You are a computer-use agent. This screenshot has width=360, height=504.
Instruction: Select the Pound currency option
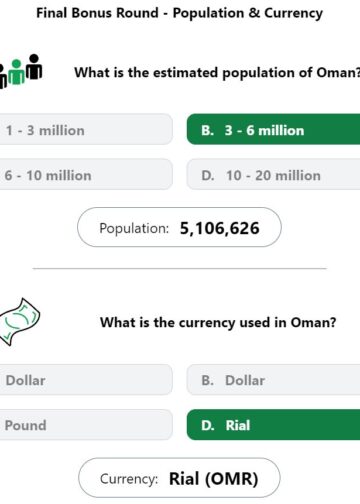click(x=86, y=425)
